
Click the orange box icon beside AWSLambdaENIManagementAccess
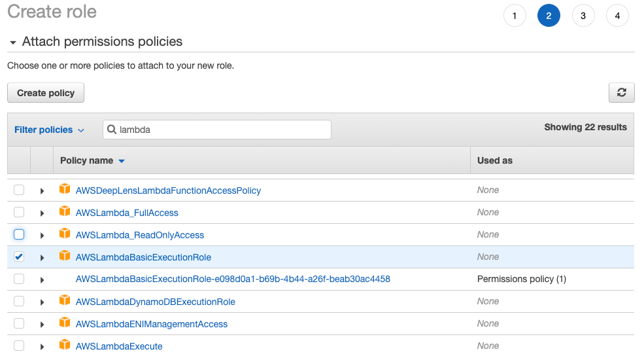[x=65, y=322]
